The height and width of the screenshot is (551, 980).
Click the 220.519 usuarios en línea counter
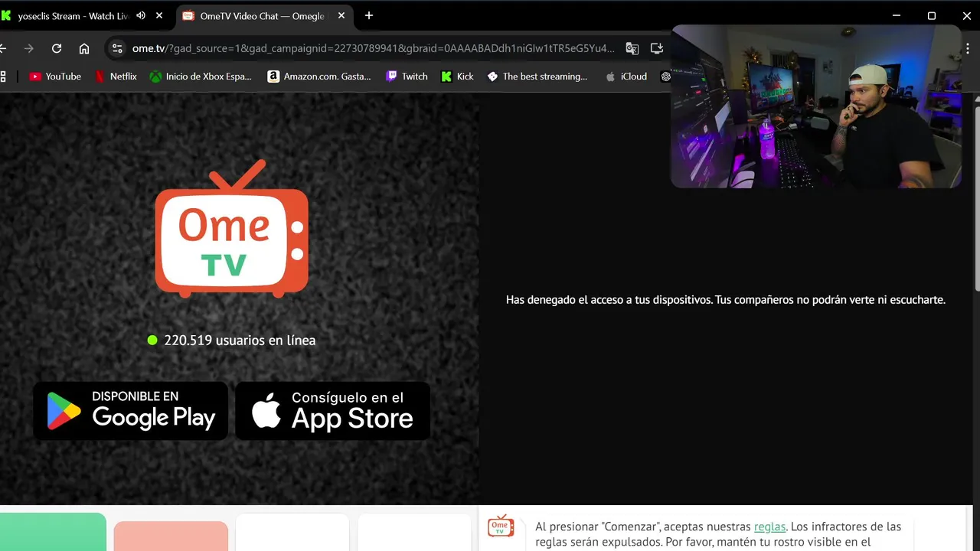(231, 341)
